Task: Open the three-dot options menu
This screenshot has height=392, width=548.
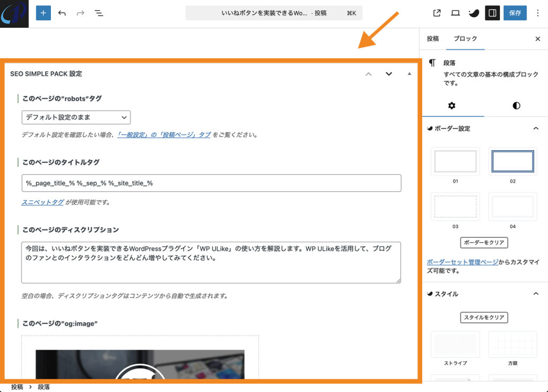Action: pos(538,13)
